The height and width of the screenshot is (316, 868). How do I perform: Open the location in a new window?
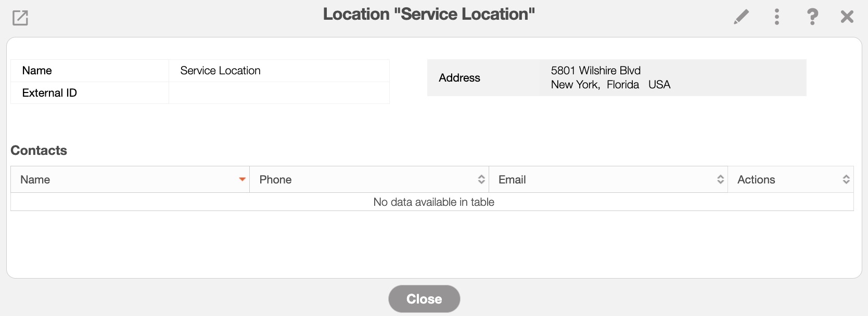[x=20, y=18]
